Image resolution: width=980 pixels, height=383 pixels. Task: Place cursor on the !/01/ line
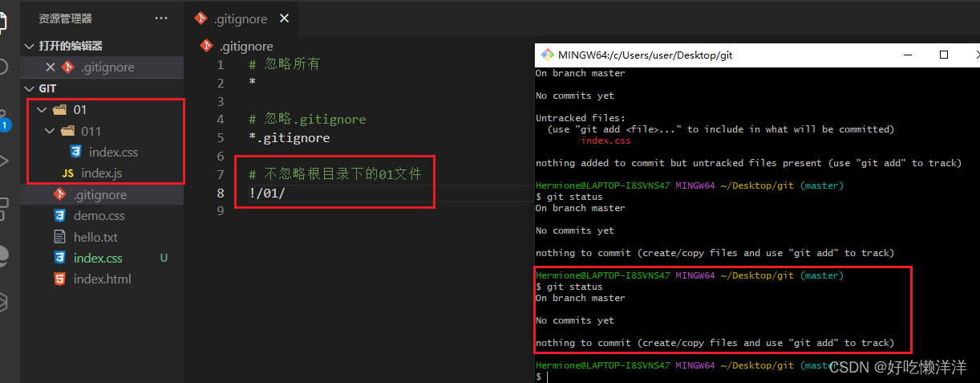(x=267, y=193)
